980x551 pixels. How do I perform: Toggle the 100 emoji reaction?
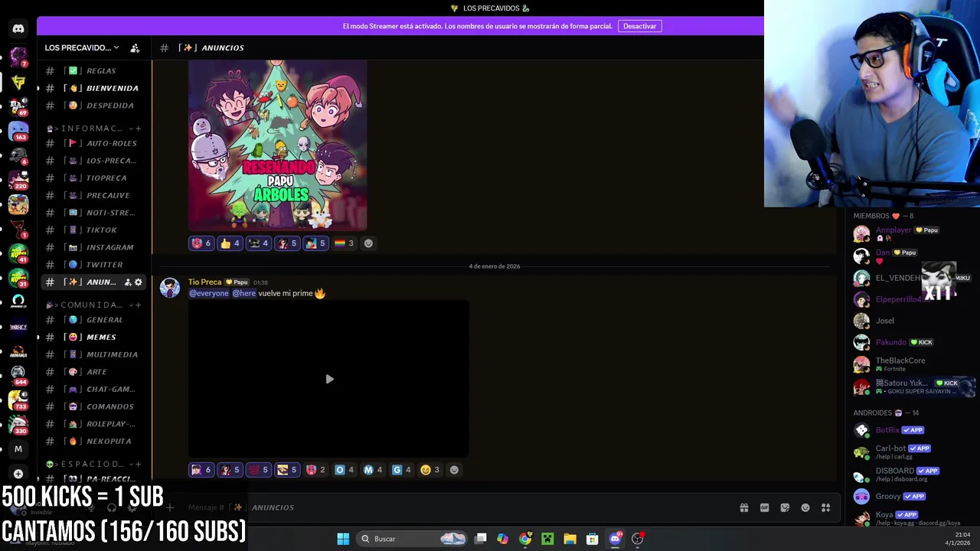(259, 470)
